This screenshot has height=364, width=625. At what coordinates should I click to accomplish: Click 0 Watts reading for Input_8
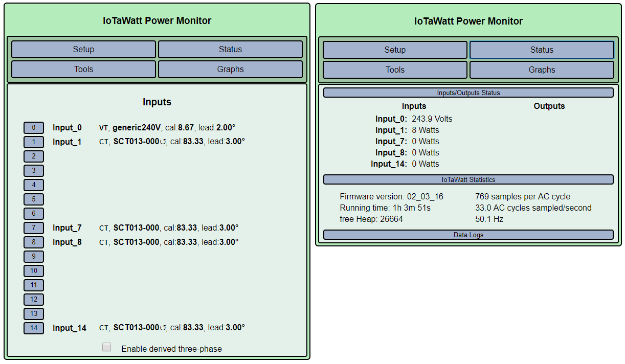point(426,152)
